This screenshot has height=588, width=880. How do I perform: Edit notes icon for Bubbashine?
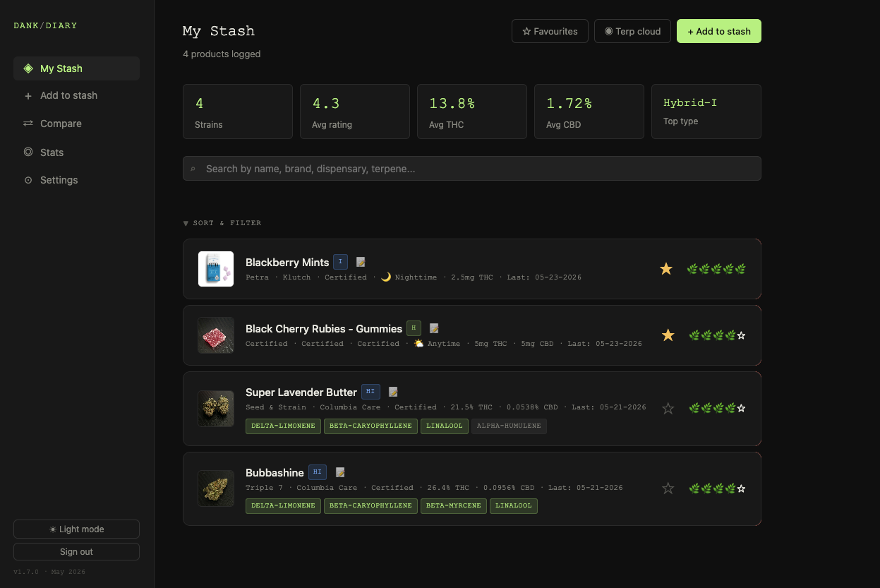click(x=340, y=472)
